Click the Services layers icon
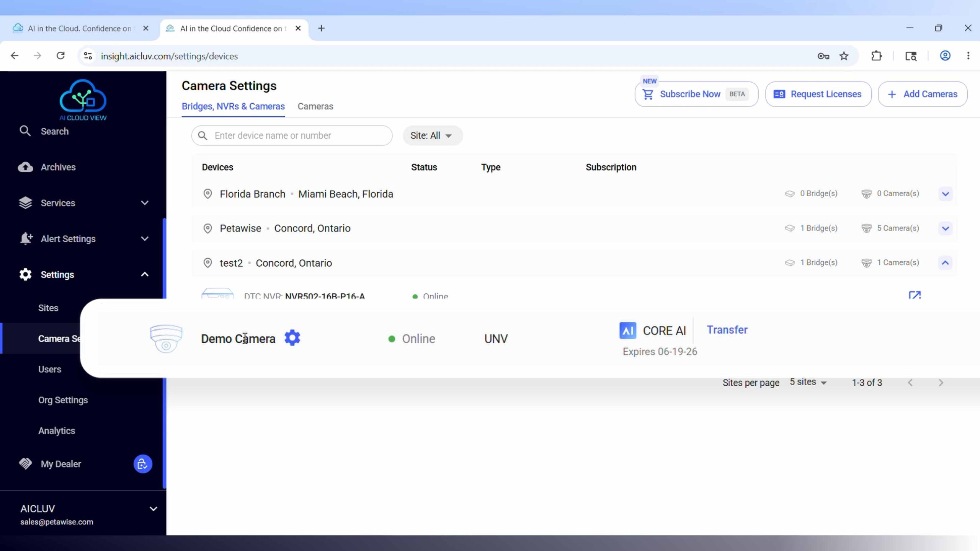980x551 pixels. [25, 203]
